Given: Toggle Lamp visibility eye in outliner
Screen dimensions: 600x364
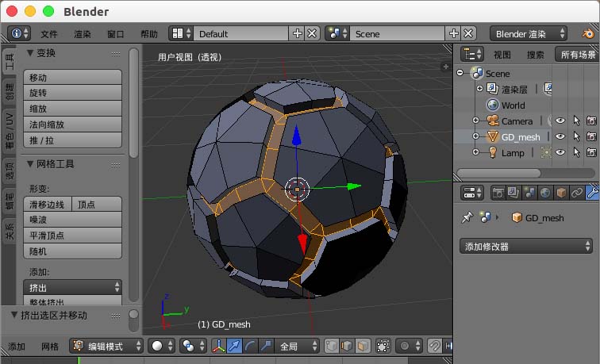Looking at the screenshot, I should pos(560,152).
